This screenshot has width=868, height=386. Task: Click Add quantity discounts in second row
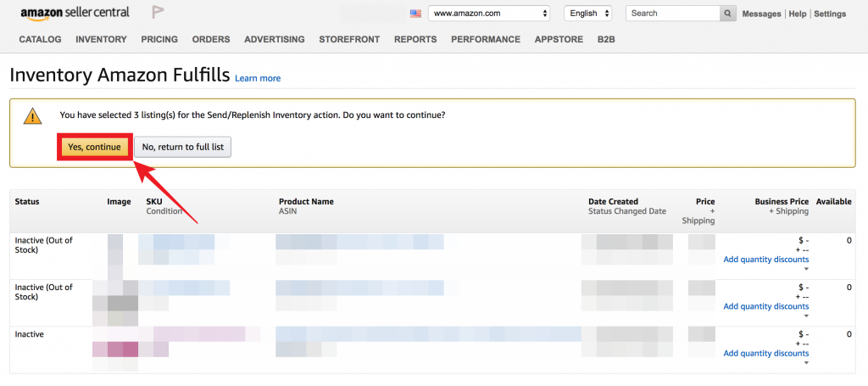tap(766, 306)
